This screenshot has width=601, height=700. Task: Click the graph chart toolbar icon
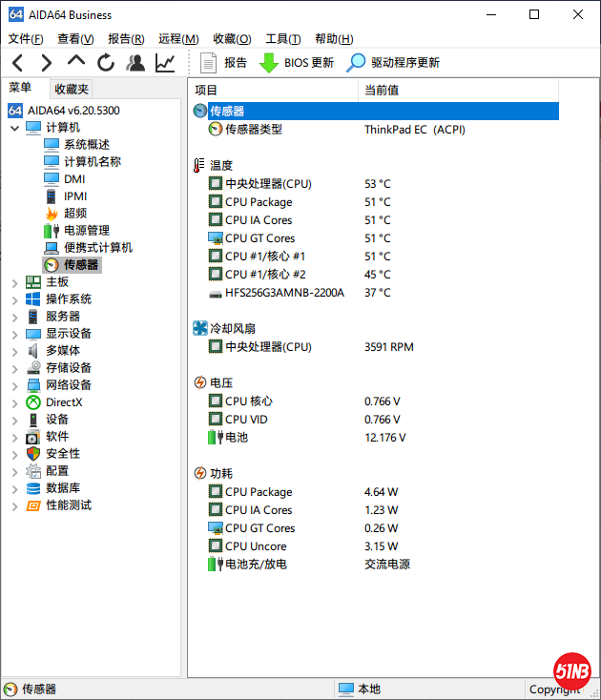pos(165,63)
